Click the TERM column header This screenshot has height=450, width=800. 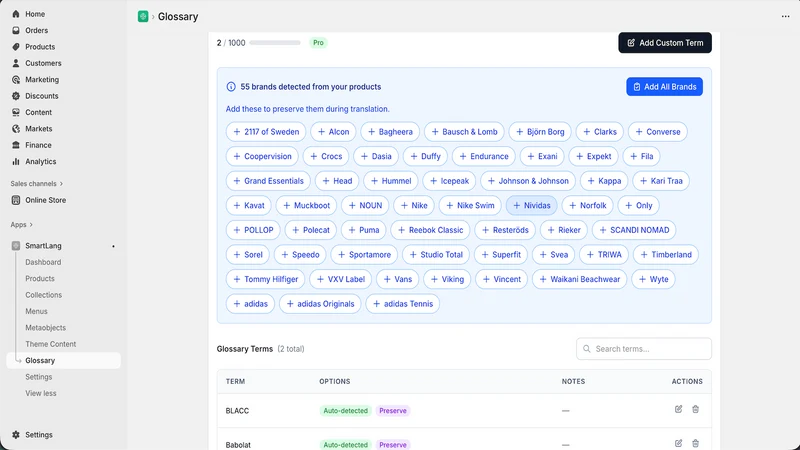coord(235,382)
